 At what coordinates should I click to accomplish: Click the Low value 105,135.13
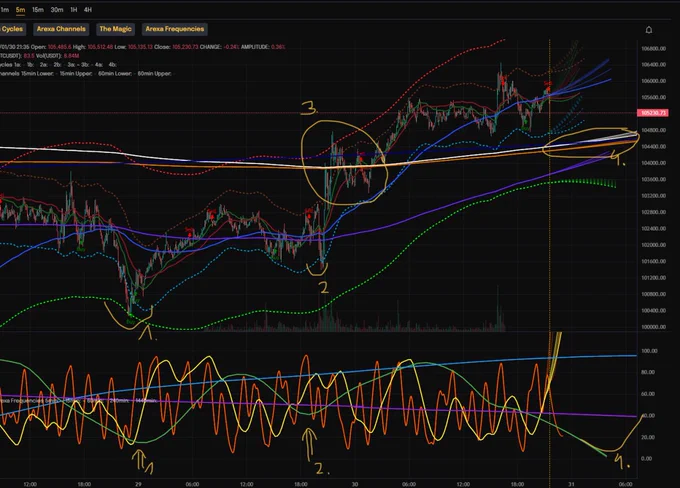pos(140,47)
